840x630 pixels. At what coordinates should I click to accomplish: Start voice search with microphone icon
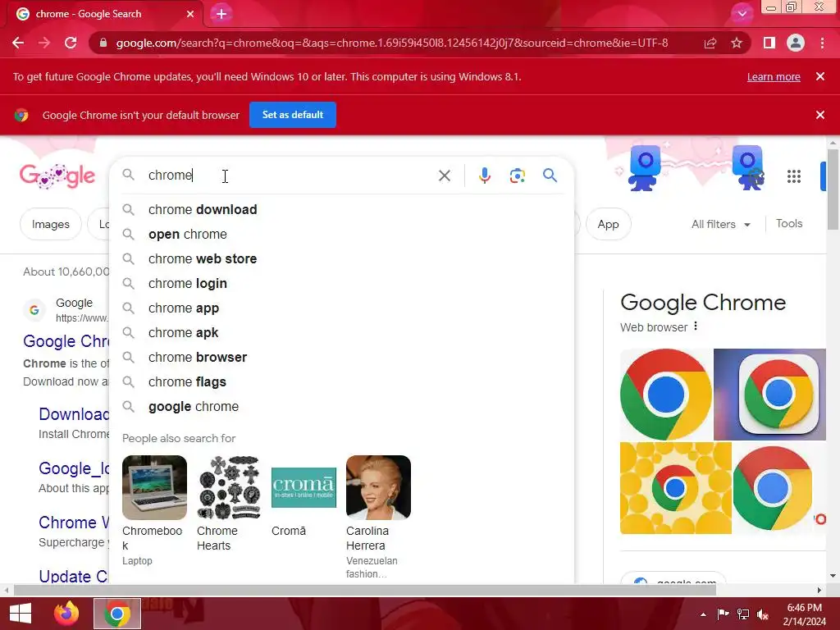tap(484, 176)
